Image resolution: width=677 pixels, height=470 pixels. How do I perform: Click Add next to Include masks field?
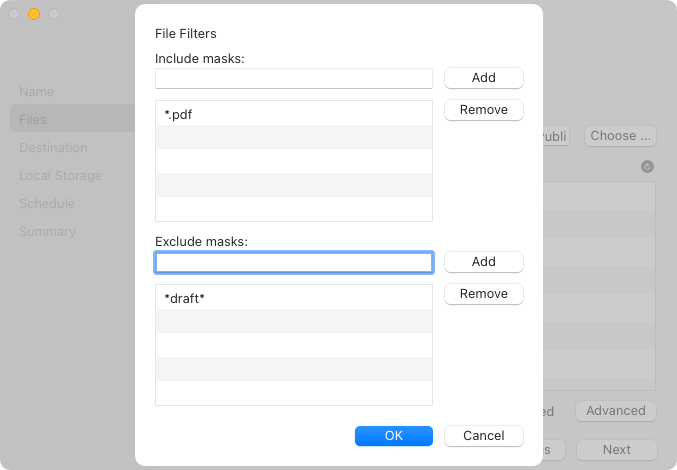[483, 78]
